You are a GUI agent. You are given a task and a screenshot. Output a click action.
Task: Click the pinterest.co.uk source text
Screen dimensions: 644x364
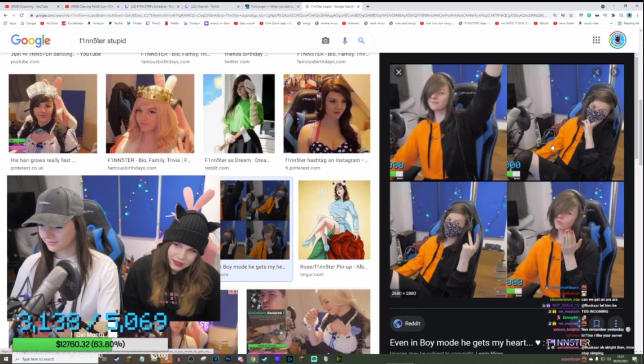[27, 168]
